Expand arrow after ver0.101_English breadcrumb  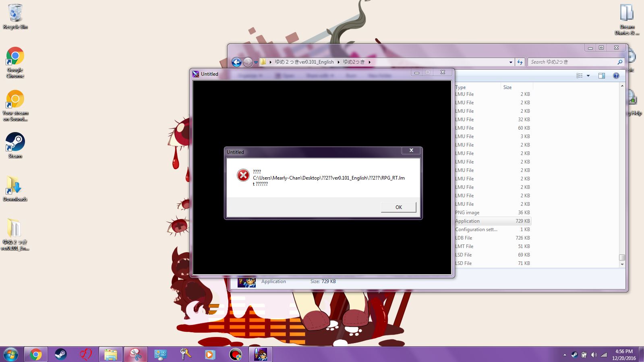[338, 62]
